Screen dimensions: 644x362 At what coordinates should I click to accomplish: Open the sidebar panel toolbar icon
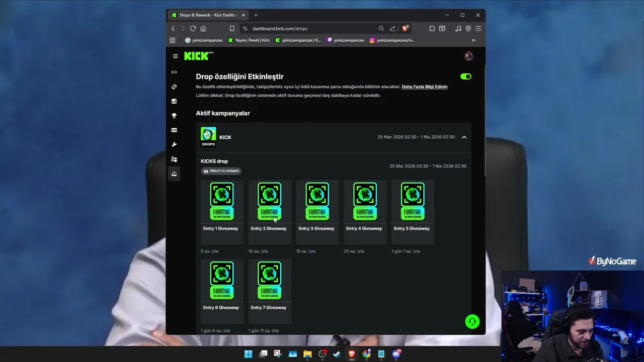[442, 29]
